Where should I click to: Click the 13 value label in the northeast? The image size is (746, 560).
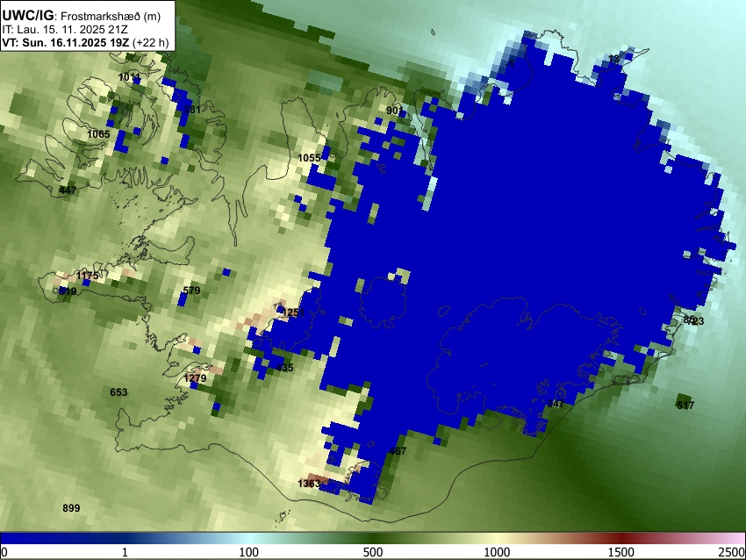(x=614, y=59)
